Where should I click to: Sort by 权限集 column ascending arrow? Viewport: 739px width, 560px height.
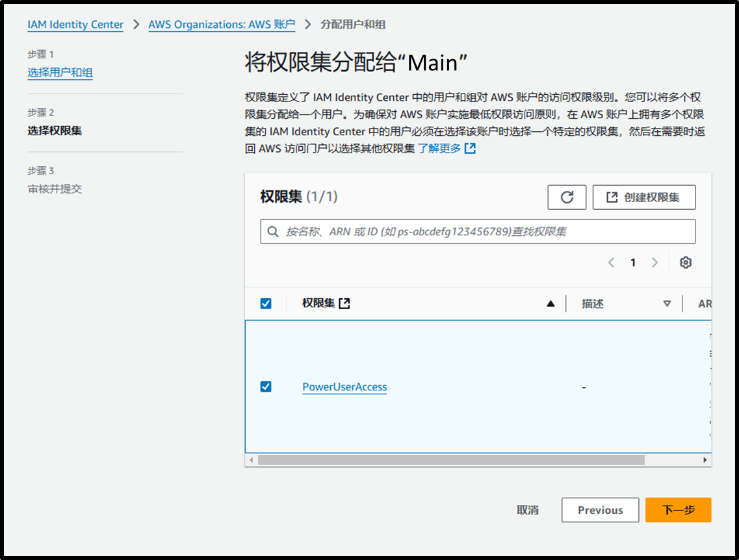(x=551, y=304)
